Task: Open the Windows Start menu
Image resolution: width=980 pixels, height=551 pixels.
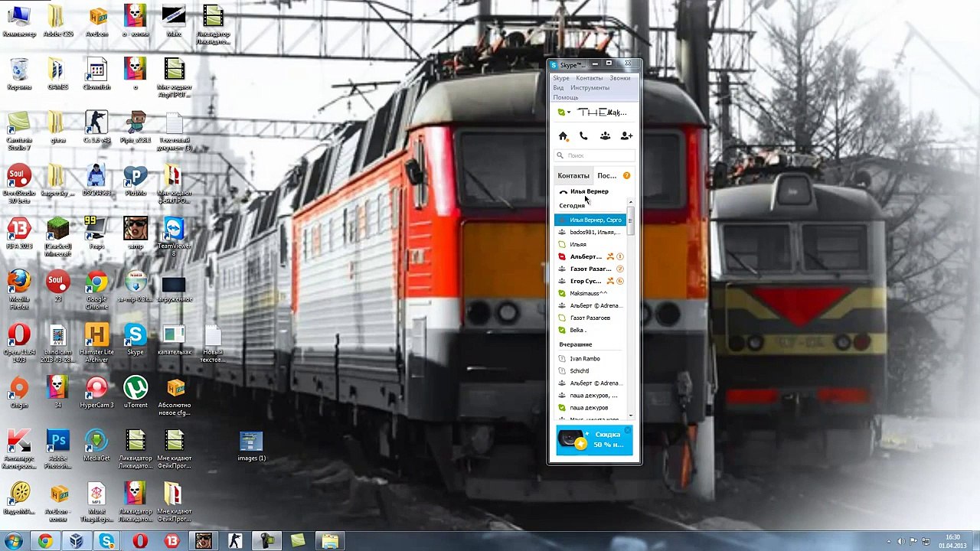Action: click(x=14, y=541)
